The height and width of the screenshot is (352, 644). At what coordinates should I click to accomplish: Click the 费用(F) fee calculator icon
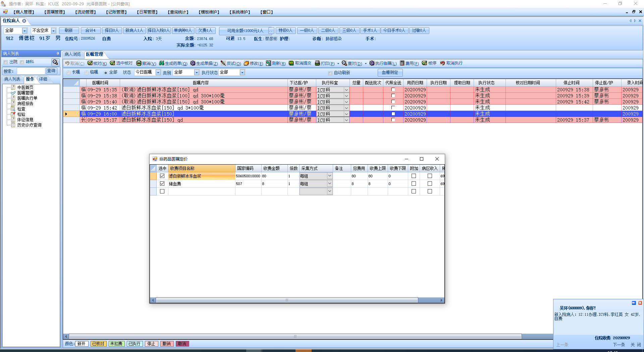coord(402,63)
